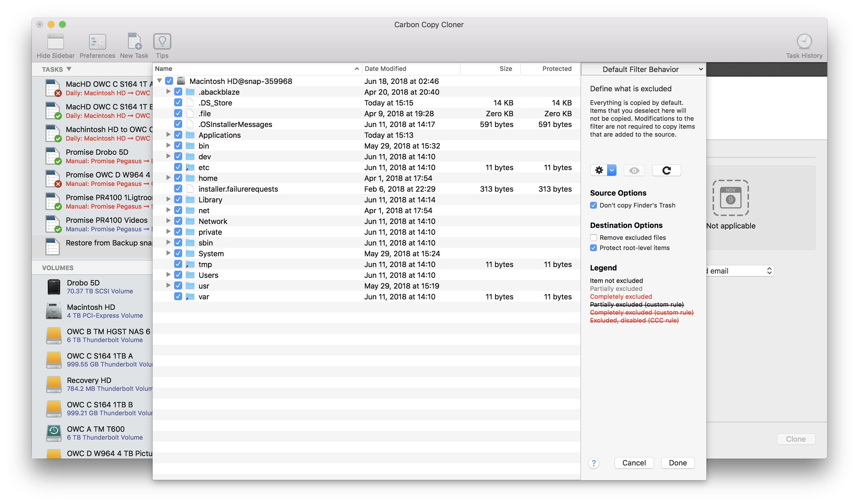Select the dev folder row
Viewport: 859px width, 504px height.
pyautogui.click(x=367, y=157)
